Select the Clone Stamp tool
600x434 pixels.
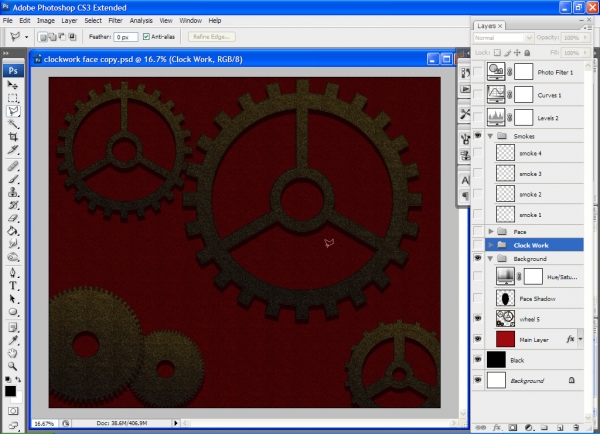13,192
